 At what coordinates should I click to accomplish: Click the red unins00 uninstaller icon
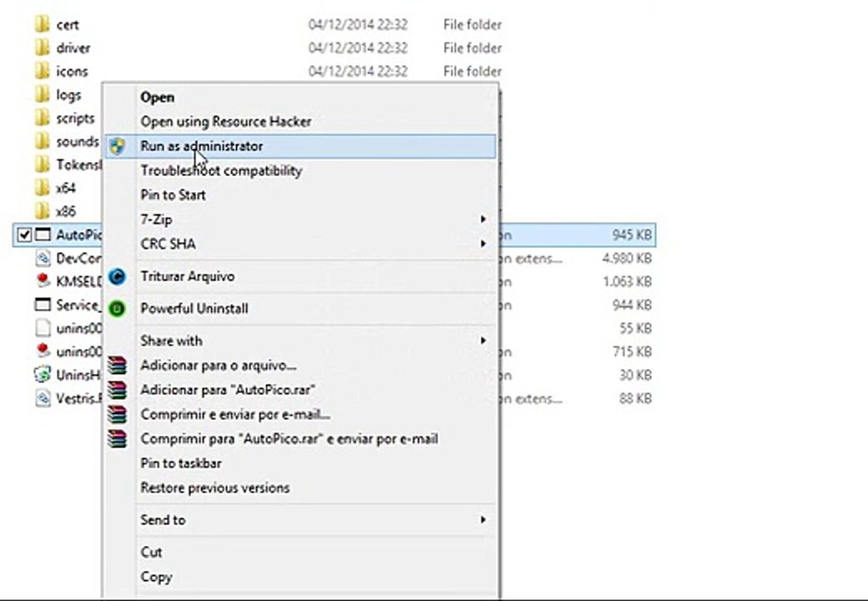(x=43, y=351)
